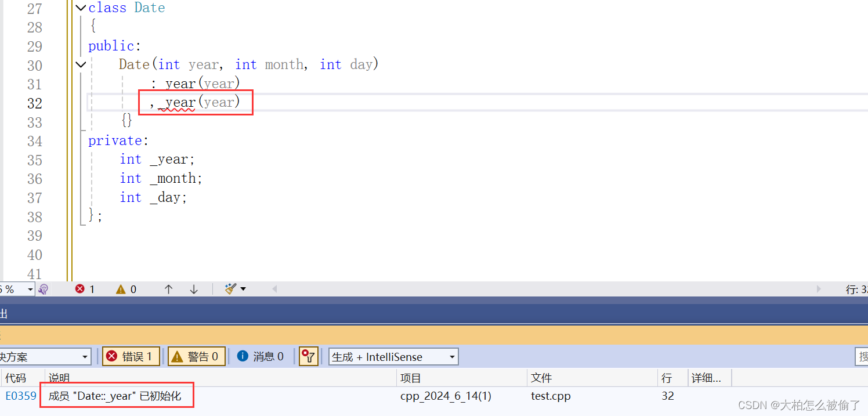Sort by the 项目 column header
Viewport: 868px width, 416px height.
pyautogui.click(x=462, y=378)
